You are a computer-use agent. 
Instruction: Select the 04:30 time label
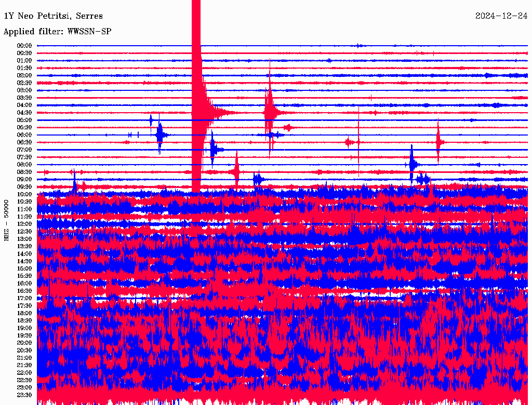click(x=24, y=113)
